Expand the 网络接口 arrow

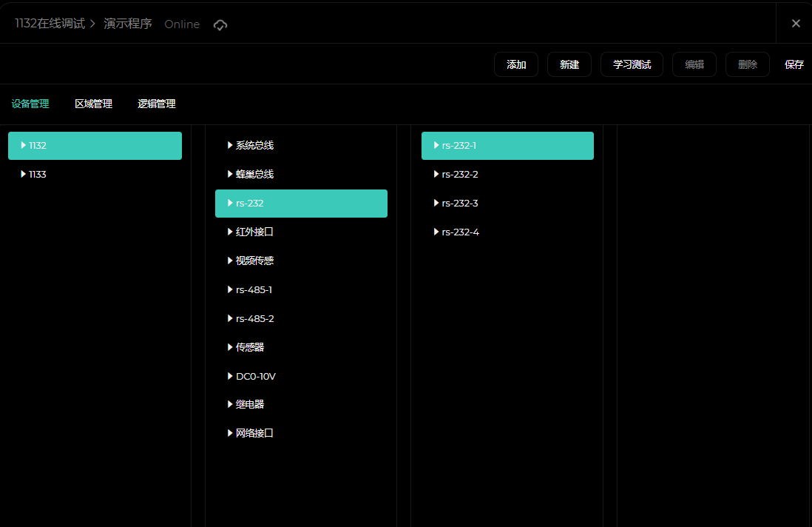[230, 433]
